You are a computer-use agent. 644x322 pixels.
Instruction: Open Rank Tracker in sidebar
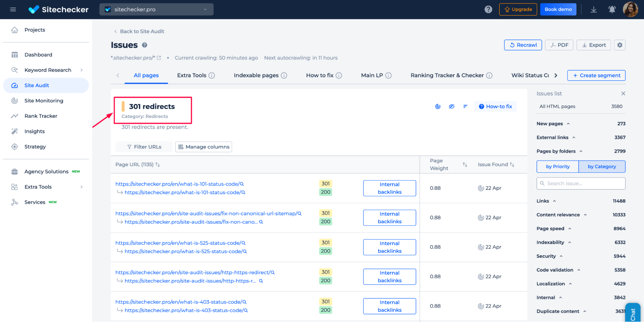click(x=41, y=116)
